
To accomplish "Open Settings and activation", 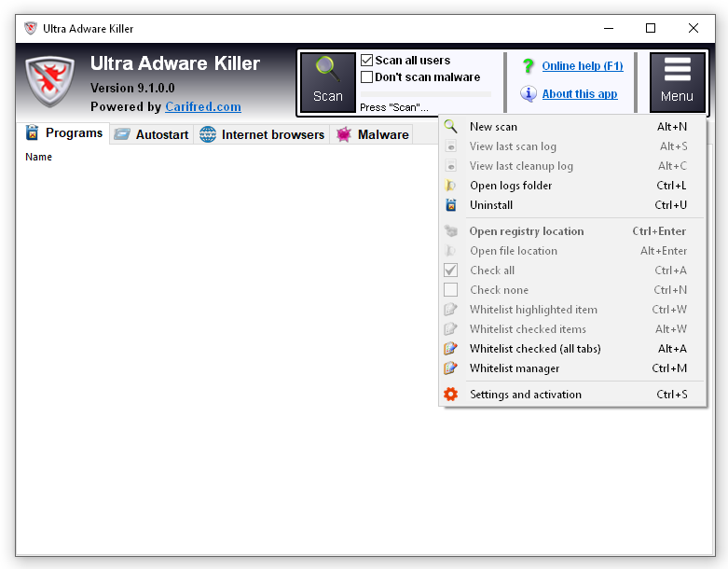I will 572,394.
